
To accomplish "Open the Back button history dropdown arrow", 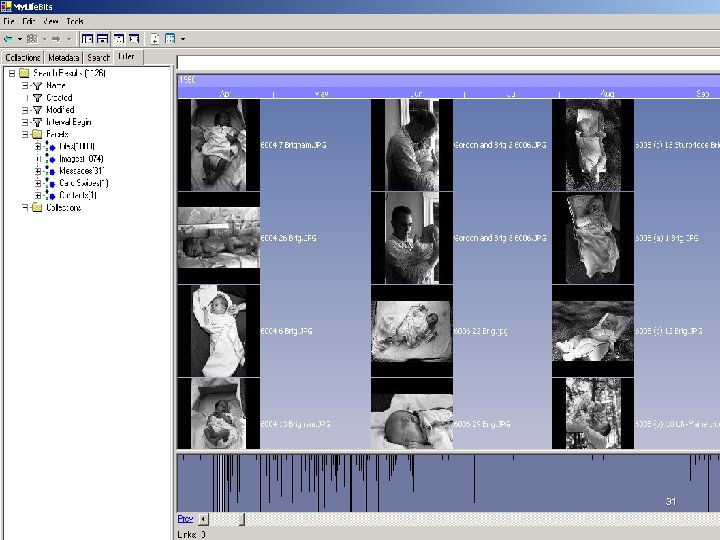I will (20, 39).
